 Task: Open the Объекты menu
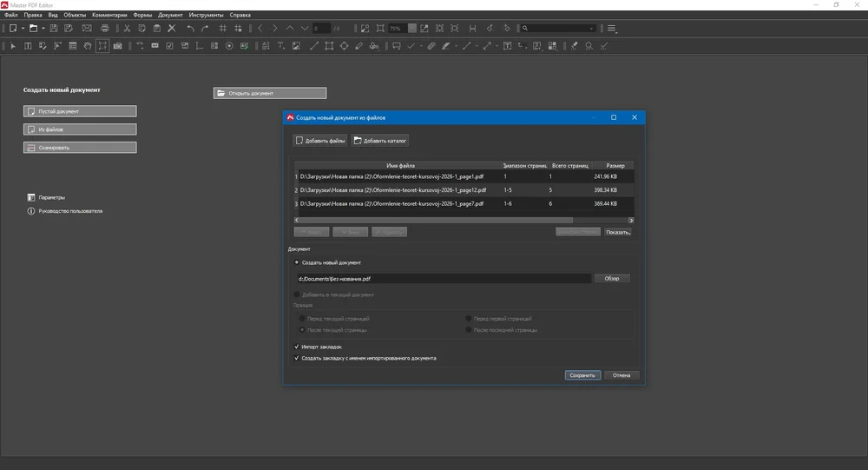75,15
